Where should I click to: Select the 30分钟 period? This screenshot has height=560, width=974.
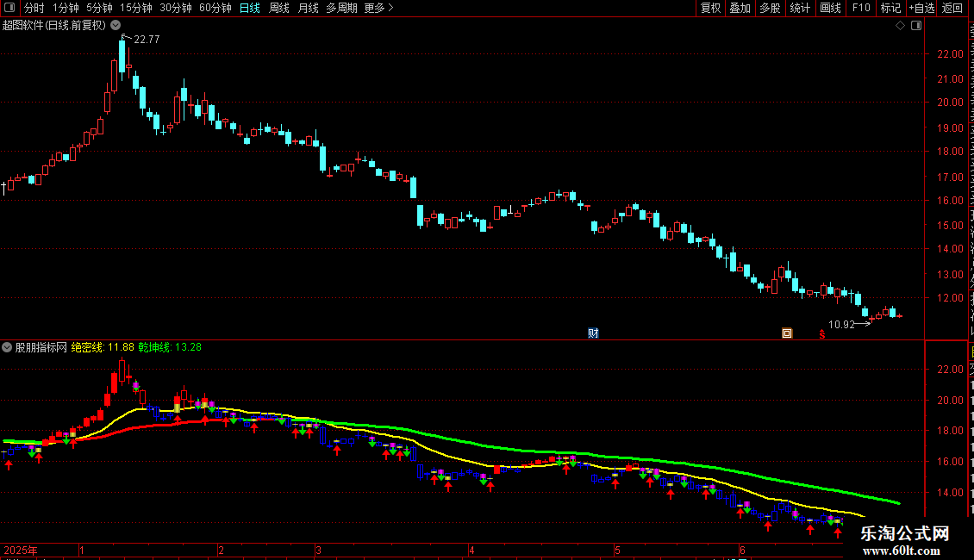pyautogui.click(x=176, y=8)
